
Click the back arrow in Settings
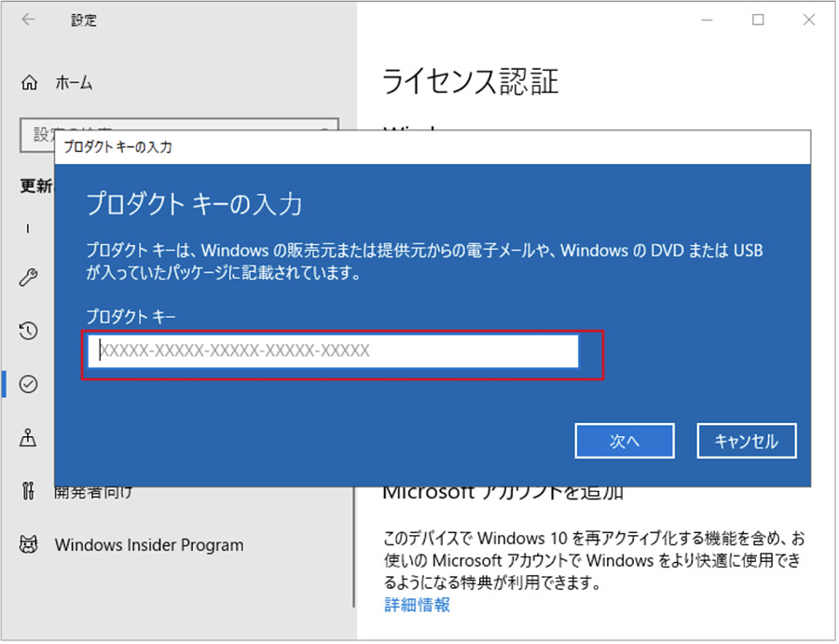tap(28, 20)
